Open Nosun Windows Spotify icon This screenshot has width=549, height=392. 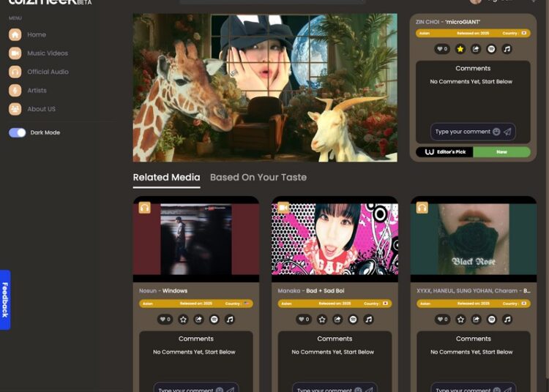point(214,320)
